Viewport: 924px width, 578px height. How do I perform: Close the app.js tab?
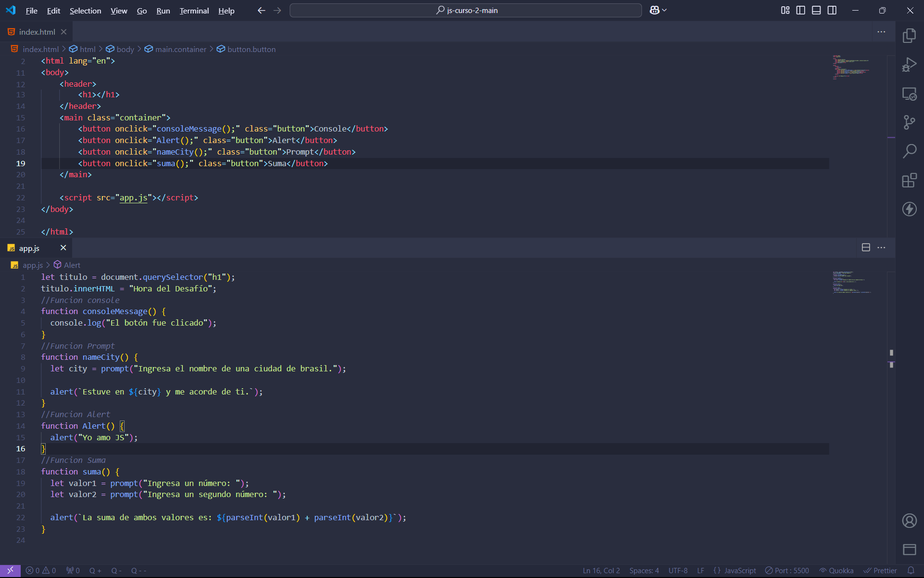[63, 248]
